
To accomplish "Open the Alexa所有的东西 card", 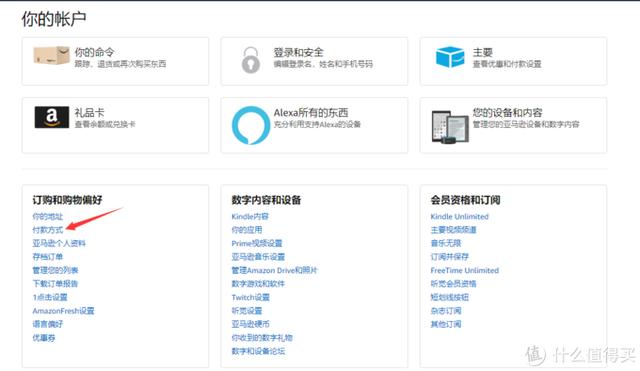I will tap(314, 125).
